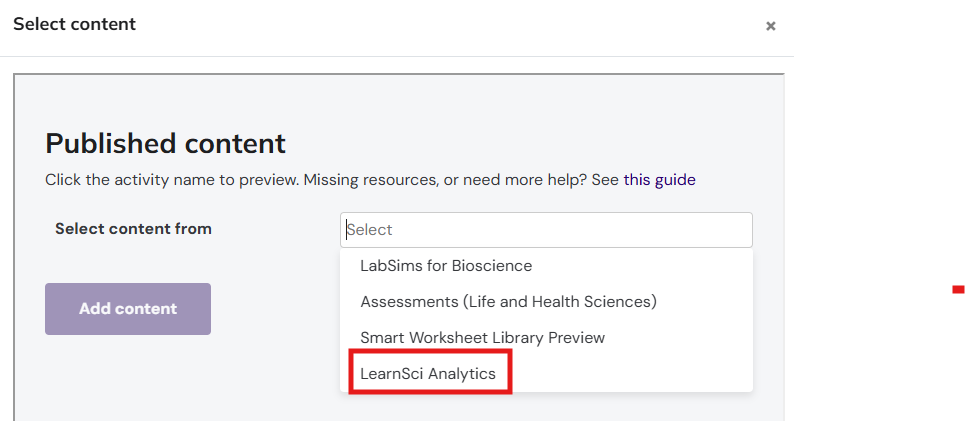Click the 'Select content from' label
Screen dimensions: 965x421
133,229
